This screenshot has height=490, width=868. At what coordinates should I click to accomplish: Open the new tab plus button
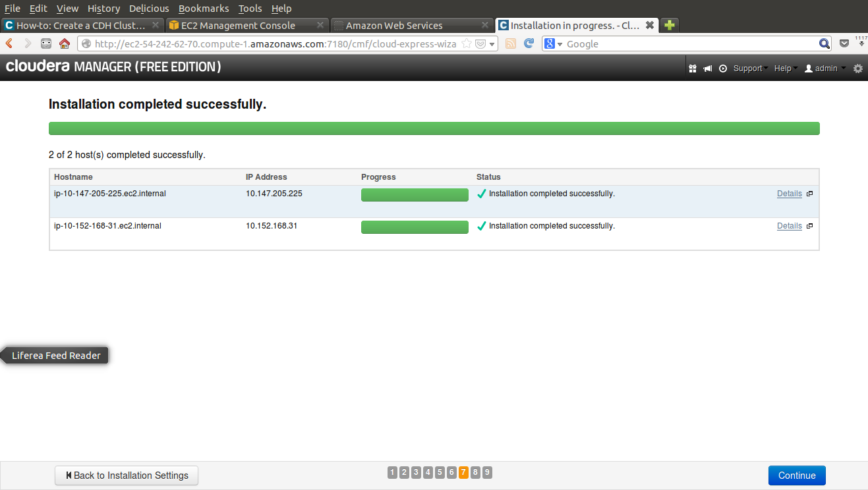click(669, 25)
